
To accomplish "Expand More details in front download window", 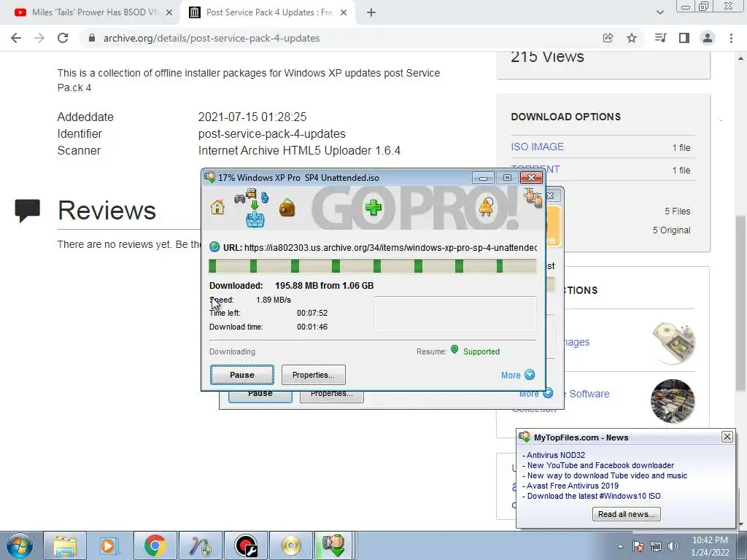I will tap(518, 375).
